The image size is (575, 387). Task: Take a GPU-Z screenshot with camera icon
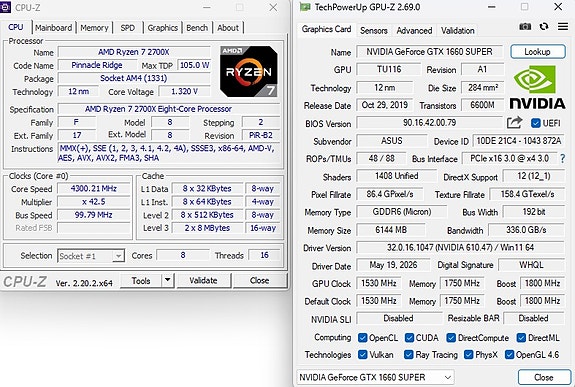[525, 27]
